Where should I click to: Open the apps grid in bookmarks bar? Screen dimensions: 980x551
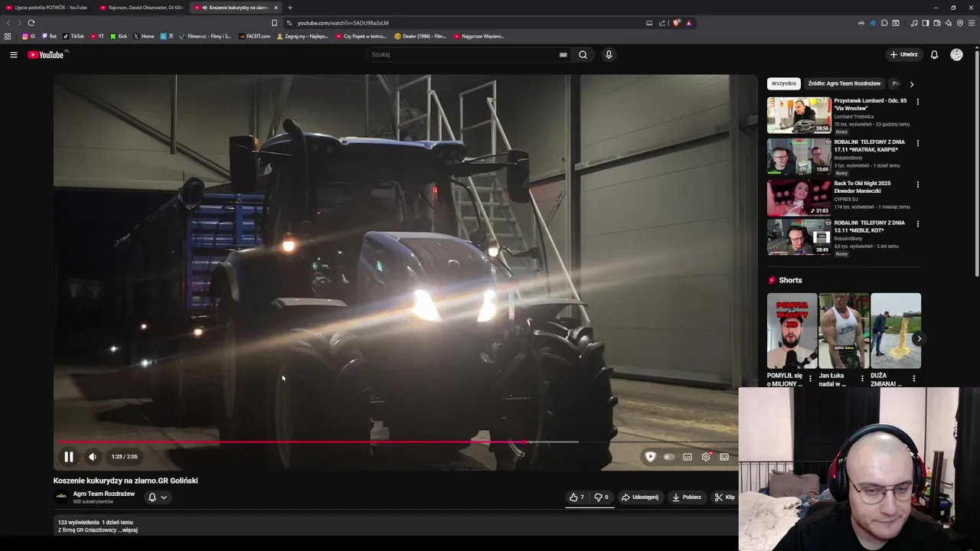pos(8,36)
